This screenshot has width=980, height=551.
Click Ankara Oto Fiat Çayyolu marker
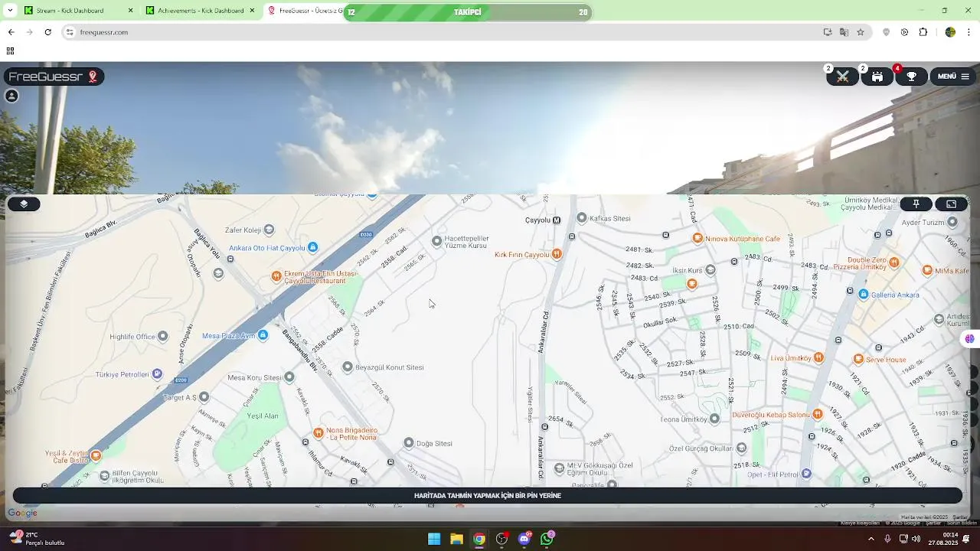tap(312, 247)
